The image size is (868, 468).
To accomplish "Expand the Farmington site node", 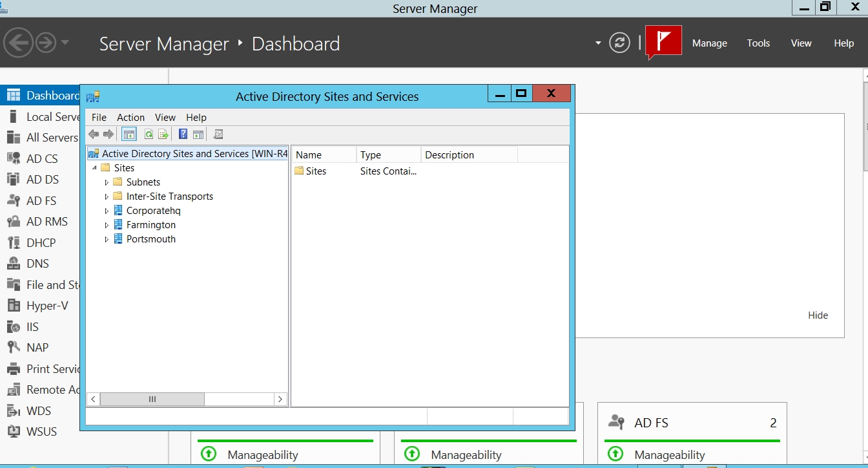I will pyautogui.click(x=107, y=225).
